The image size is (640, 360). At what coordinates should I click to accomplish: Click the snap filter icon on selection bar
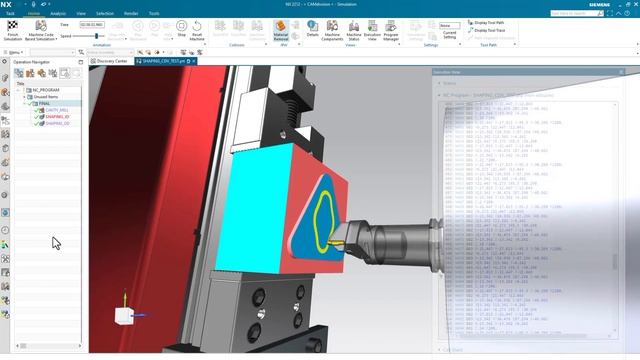pos(81,52)
